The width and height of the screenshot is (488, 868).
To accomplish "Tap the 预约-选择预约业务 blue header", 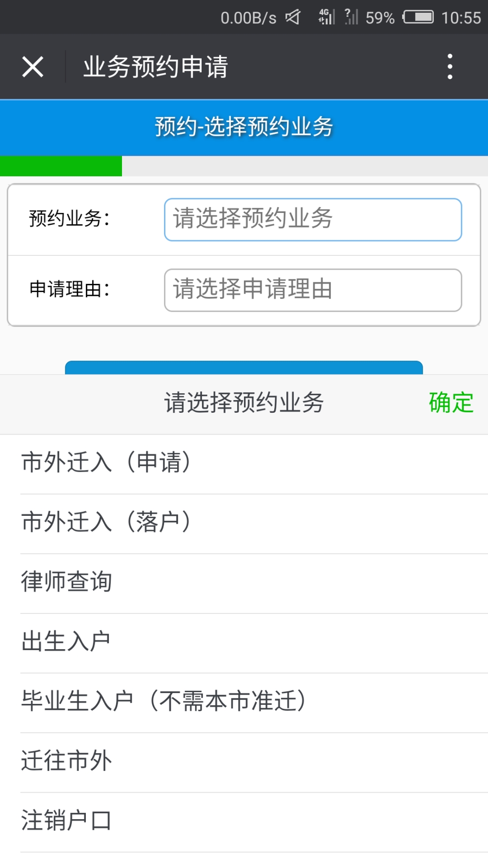I will coord(244,128).
